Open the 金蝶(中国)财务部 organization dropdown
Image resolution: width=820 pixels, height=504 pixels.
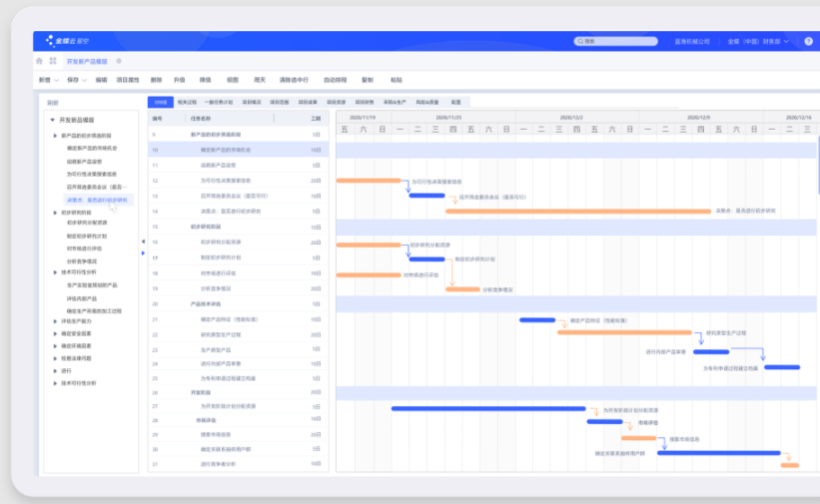758,41
